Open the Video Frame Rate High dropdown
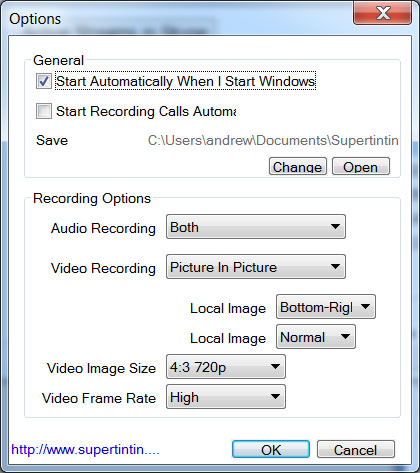This screenshot has height=473, width=420. point(226,397)
